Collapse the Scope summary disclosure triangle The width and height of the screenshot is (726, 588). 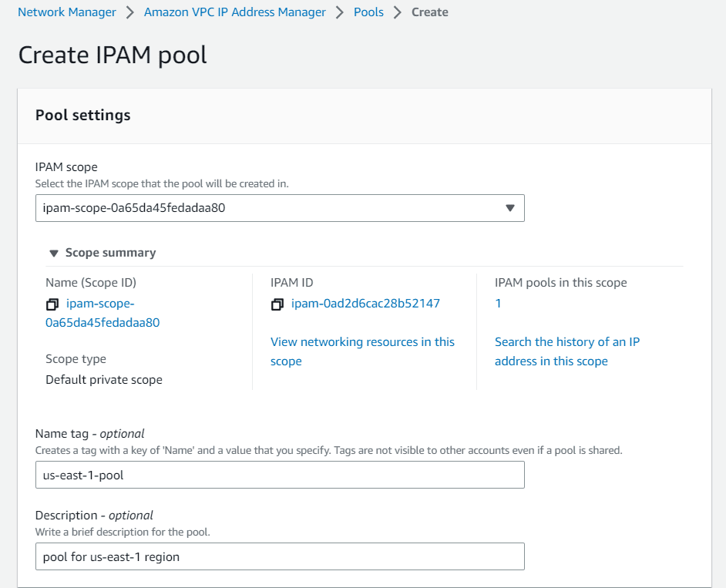coord(54,254)
